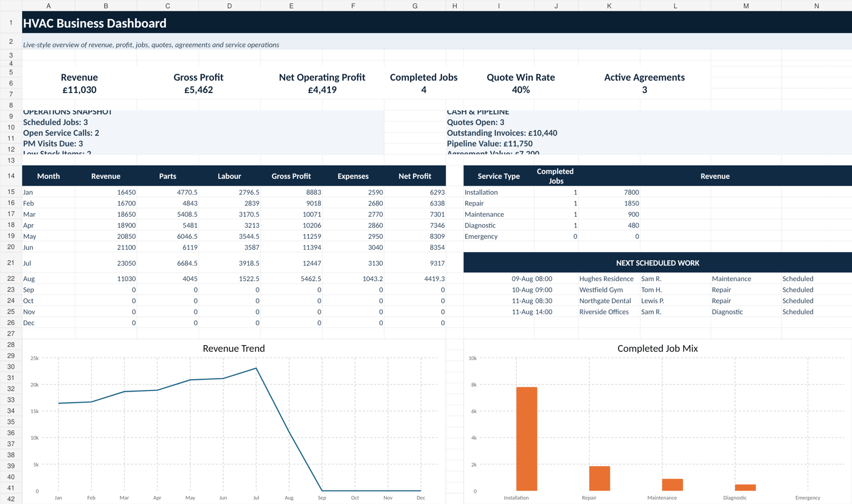Select the "Expenses" table header cell
Screen dimensions: 852x504
click(x=353, y=176)
